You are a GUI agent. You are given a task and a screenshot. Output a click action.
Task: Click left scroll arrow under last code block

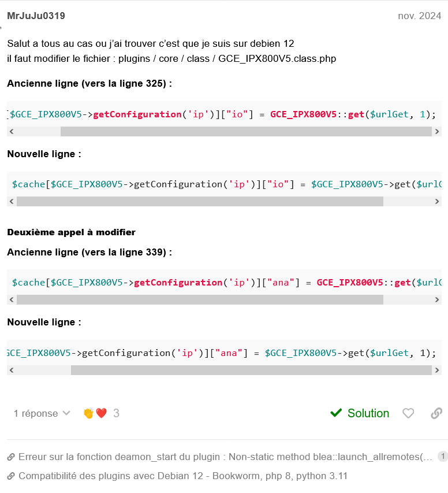tap(12, 370)
